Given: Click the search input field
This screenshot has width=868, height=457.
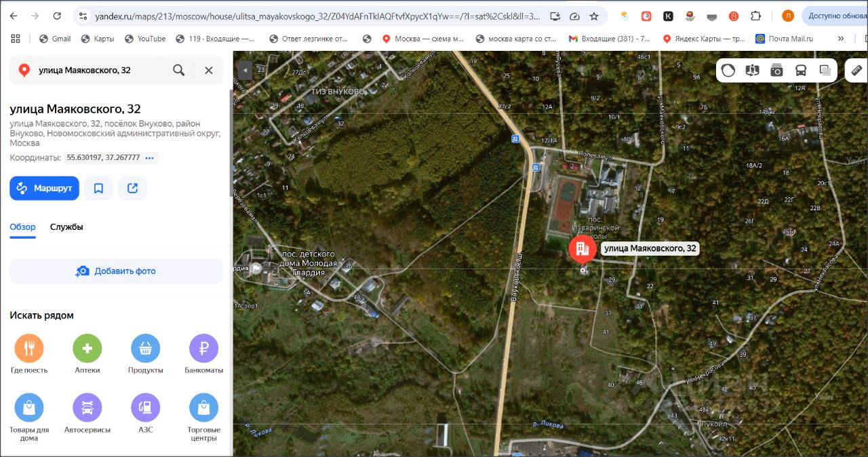Looking at the screenshot, I should (102, 70).
